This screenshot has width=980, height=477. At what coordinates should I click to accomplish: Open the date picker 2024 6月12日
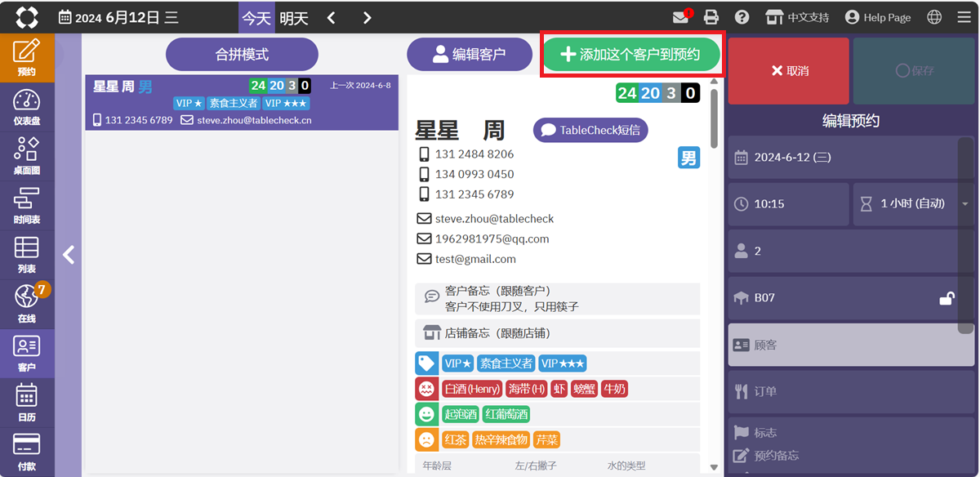click(118, 17)
